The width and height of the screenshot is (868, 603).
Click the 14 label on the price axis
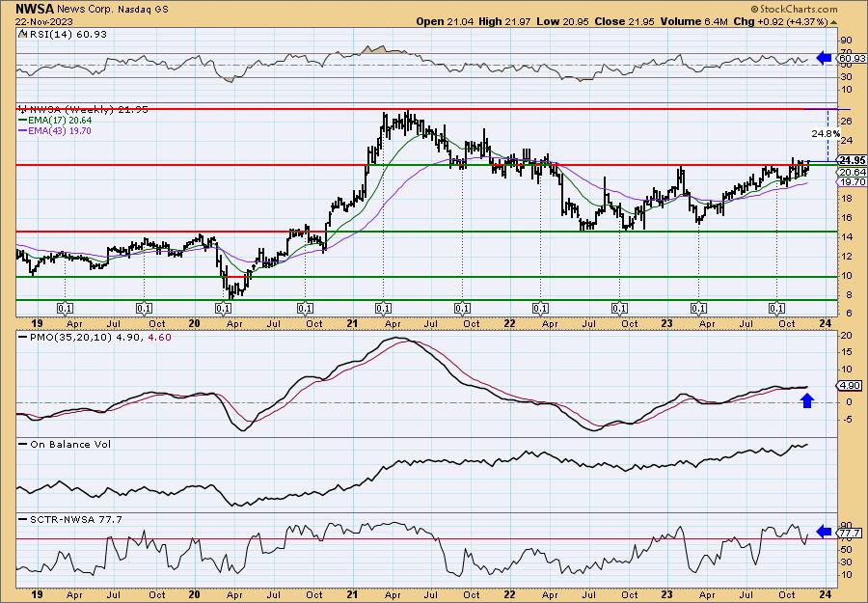847,236
